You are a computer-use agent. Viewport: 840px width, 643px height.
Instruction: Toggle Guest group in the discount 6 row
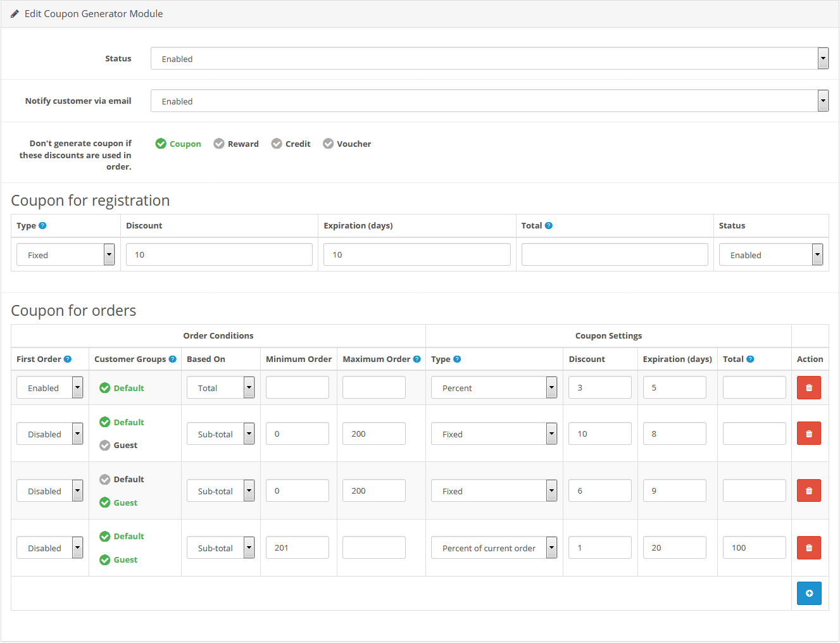pos(105,503)
